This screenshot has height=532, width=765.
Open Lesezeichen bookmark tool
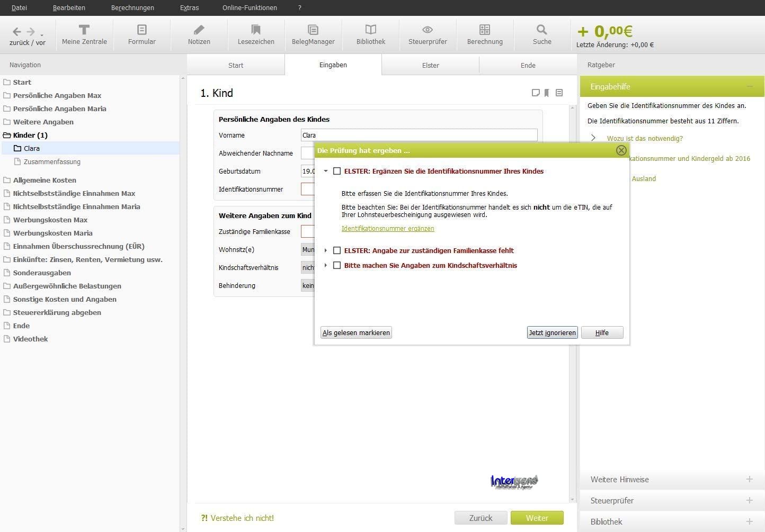[256, 34]
